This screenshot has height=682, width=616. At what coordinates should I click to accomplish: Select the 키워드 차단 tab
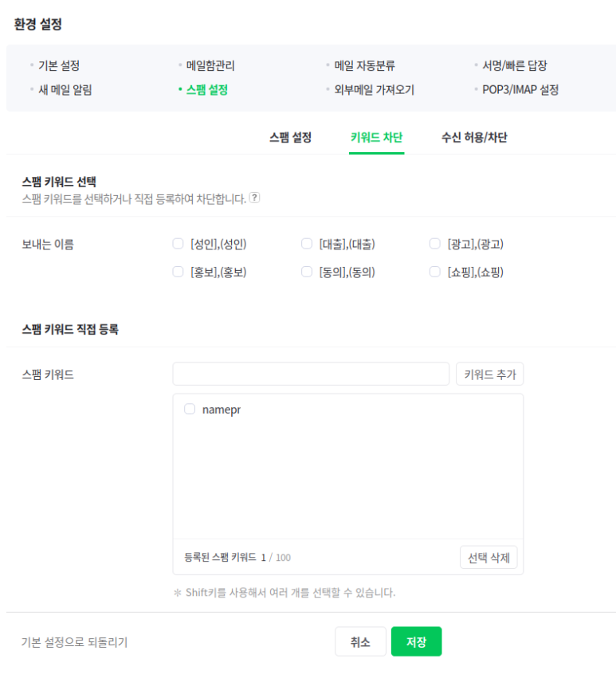[377, 138]
